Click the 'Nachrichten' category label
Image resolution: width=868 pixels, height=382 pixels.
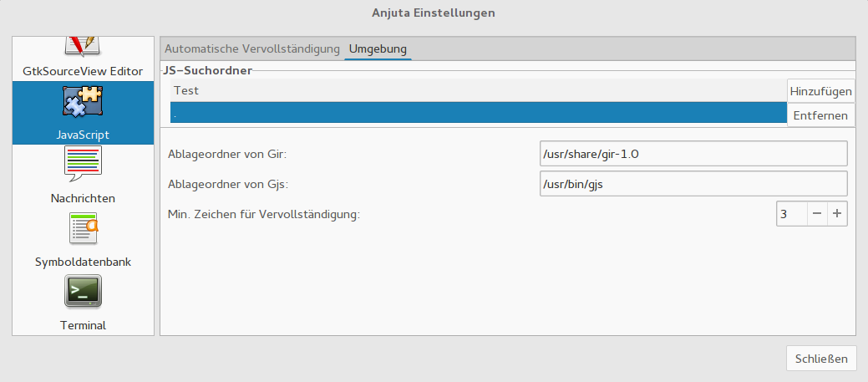(x=83, y=198)
